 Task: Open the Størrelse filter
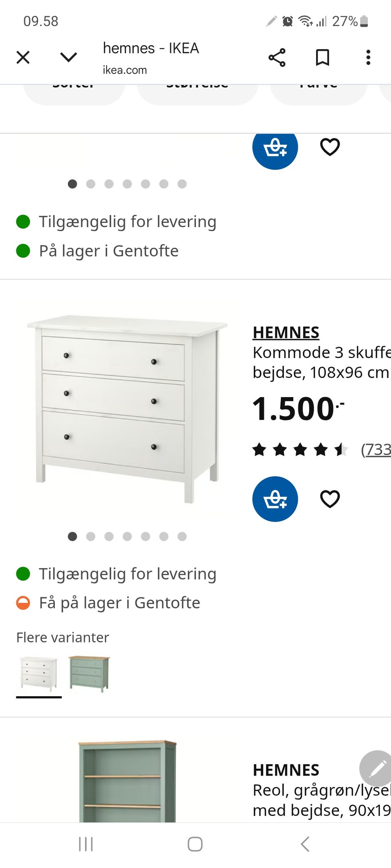(x=197, y=87)
